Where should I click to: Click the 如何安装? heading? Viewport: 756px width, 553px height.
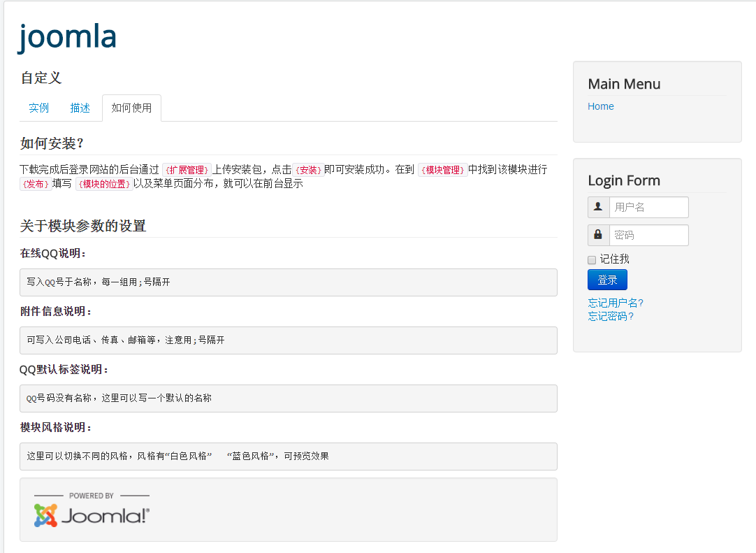(52, 143)
